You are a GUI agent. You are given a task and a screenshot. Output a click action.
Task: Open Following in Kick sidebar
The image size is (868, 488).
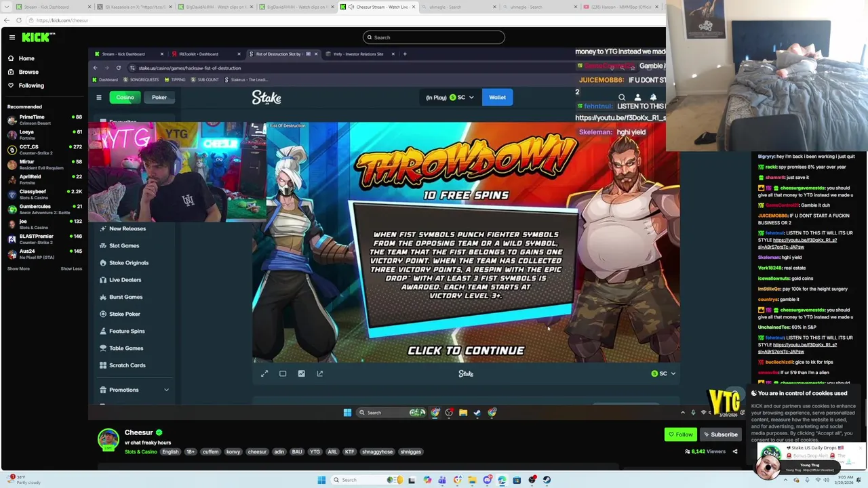(x=26, y=85)
